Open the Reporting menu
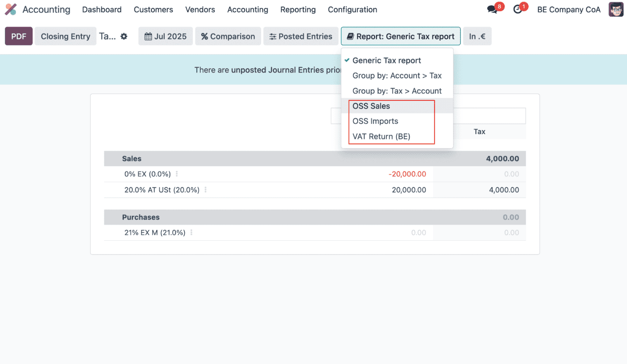 coord(298,9)
